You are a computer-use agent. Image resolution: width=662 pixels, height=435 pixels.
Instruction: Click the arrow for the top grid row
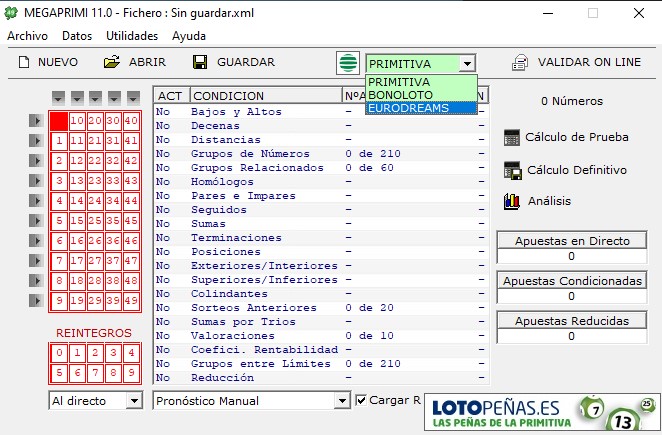click(x=36, y=121)
